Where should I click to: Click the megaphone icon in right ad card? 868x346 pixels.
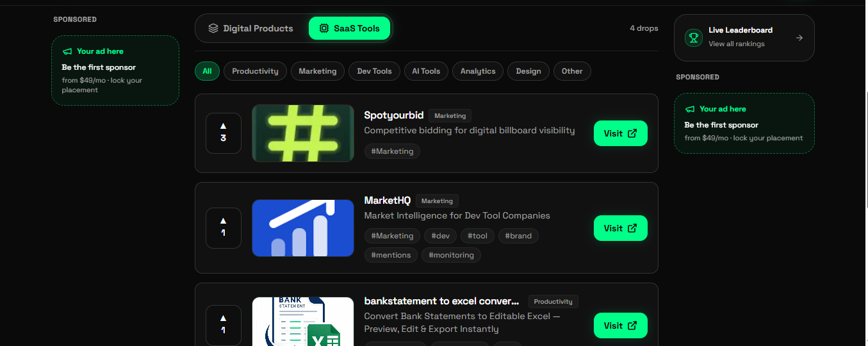[x=690, y=109]
